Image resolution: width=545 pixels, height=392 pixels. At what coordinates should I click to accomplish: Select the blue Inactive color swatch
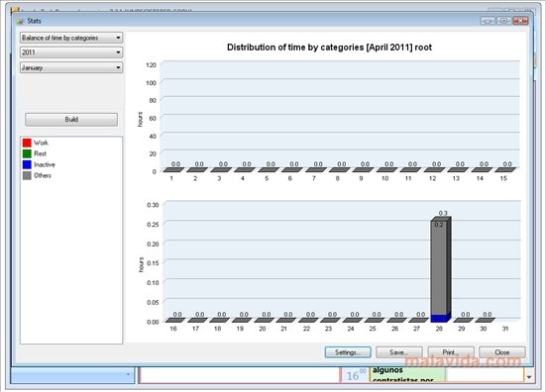click(27, 164)
